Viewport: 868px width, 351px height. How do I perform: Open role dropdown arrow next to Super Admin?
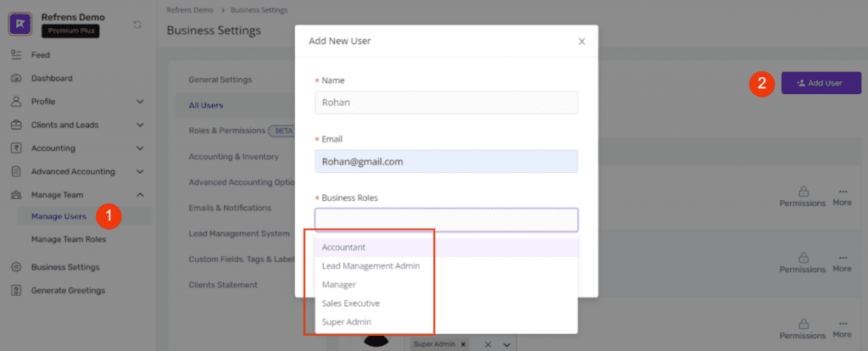pos(507,345)
